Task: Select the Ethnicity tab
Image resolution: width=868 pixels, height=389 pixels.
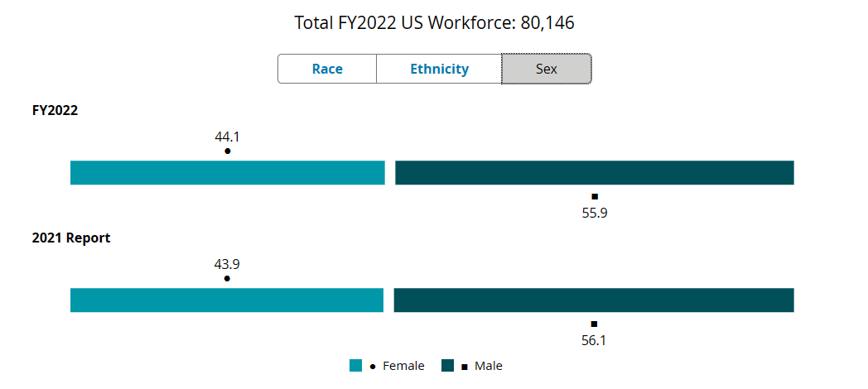Action: coord(439,70)
